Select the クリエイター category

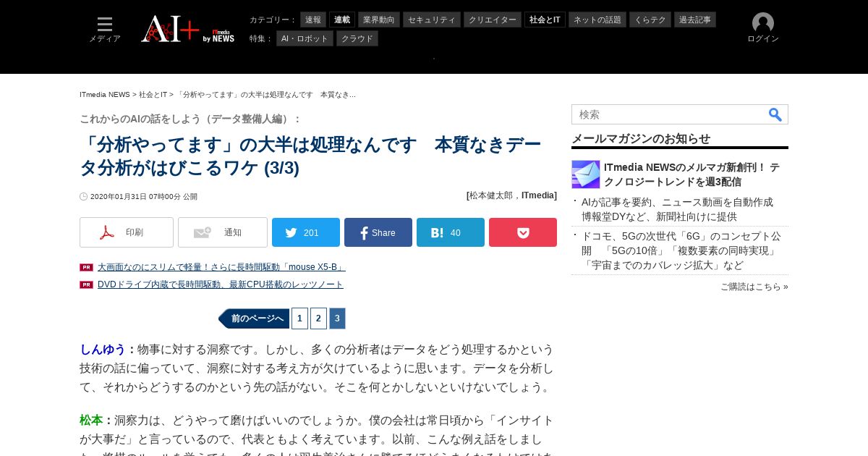click(493, 20)
